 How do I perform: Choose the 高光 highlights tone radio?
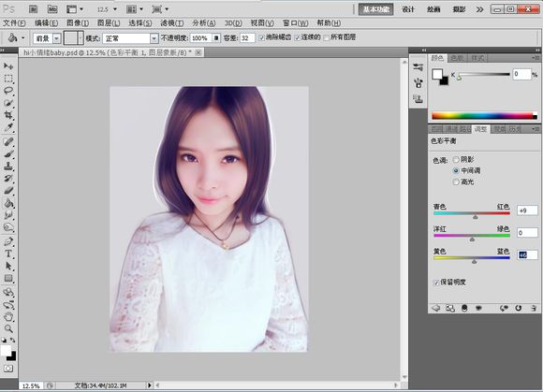coord(456,182)
